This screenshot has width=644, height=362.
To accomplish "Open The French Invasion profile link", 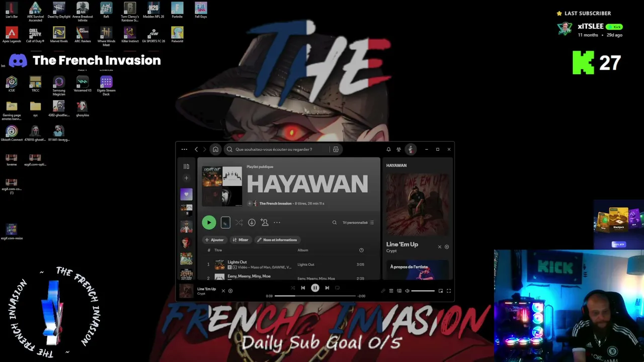I will coord(275,204).
